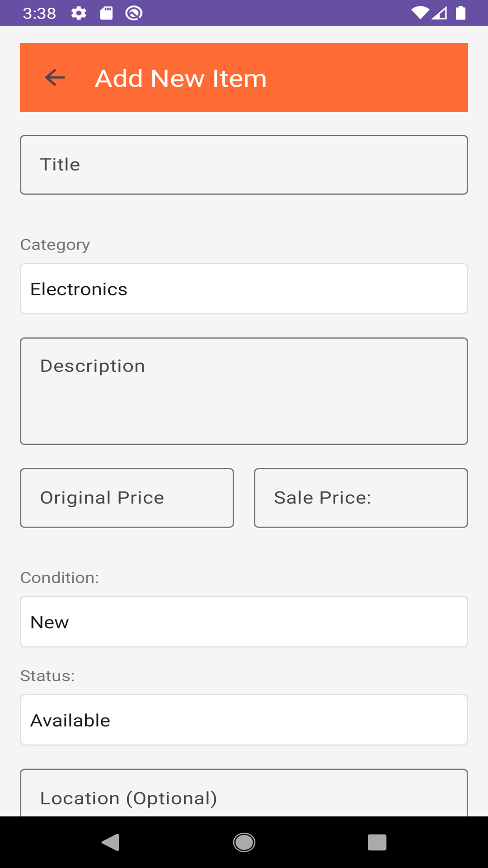The height and width of the screenshot is (868, 488).
Task: Select the Sale Price field
Action: tap(361, 498)
